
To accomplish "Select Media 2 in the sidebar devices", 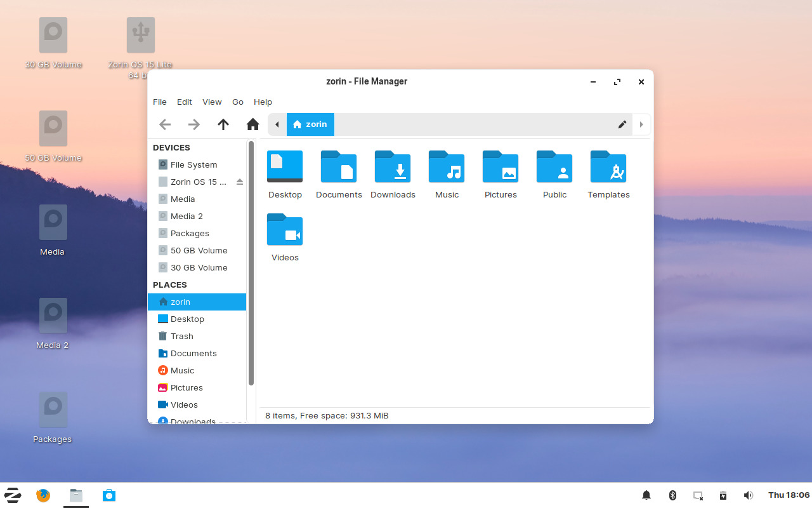I will [x=197, y=216].
